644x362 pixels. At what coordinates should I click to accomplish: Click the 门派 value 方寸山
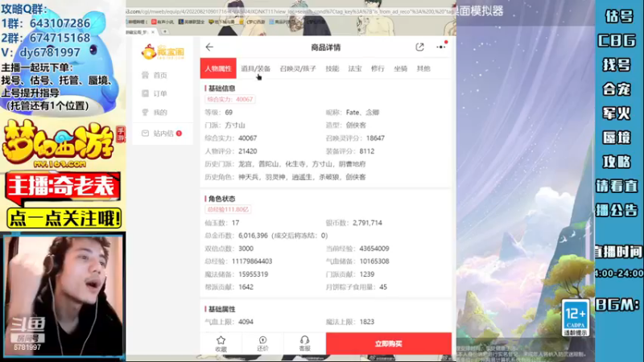235,125
